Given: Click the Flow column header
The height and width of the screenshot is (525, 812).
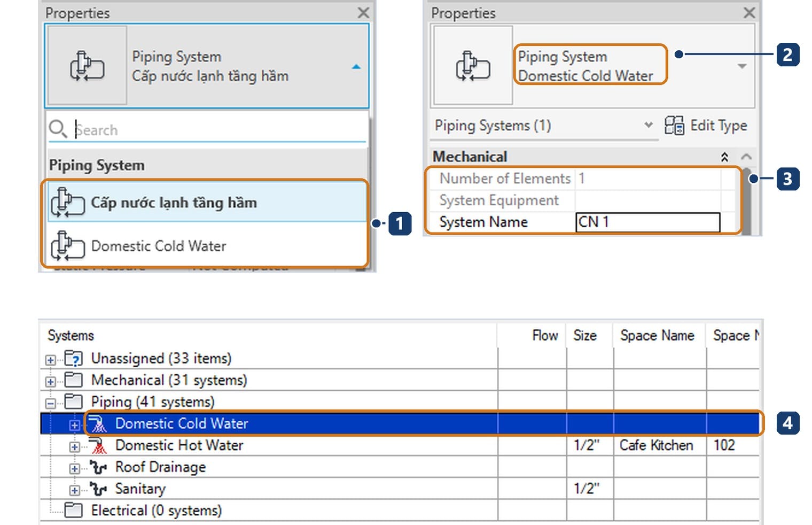Looking at the screenshot, I should [545, 336].
